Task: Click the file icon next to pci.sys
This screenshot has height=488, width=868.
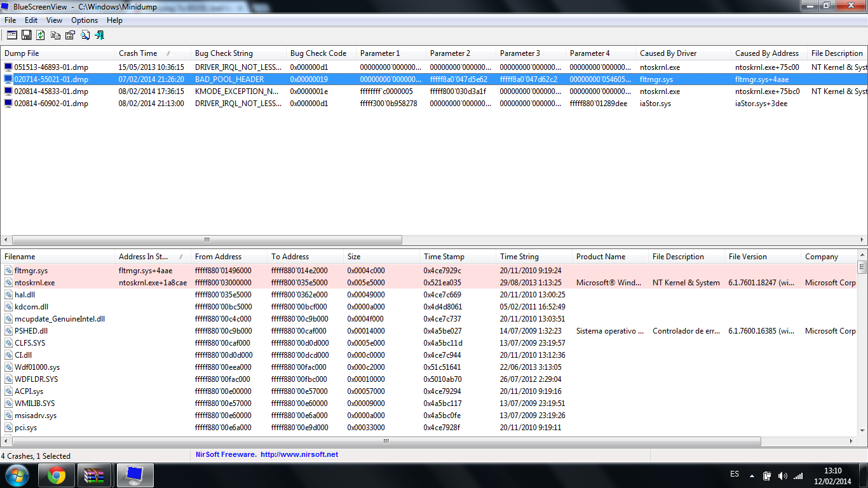Action: pyautogui.click(x=8, y=428)
